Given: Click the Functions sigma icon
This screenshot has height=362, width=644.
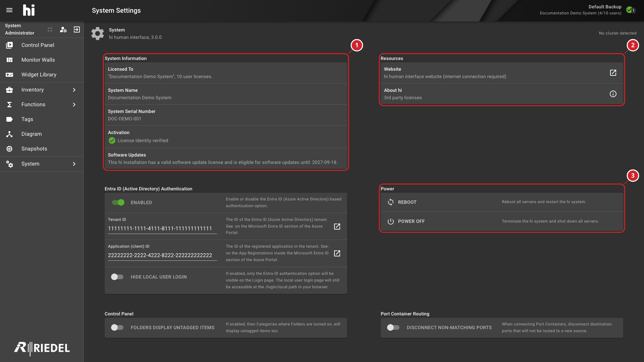Looking at the screenshot, I should 9,105.
